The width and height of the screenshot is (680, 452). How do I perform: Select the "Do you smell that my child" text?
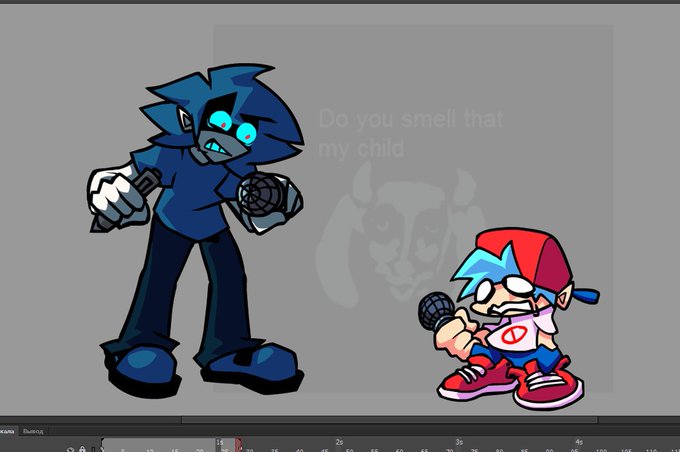point(410,134)
